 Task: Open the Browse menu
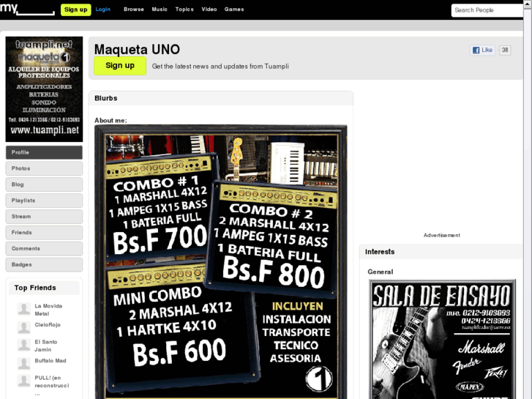[x=134, y=10]
